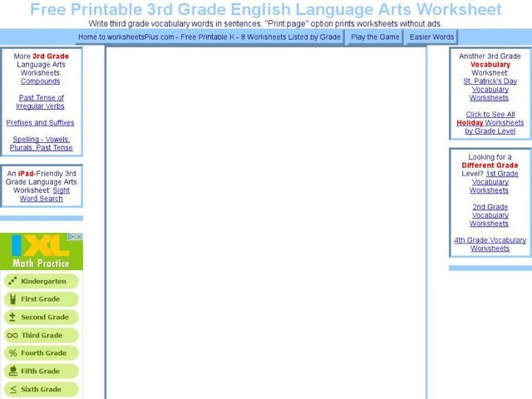Screen dimensions: 532x399
Task: Click the percent icon beside Fourth Grade
Action: pyautogui.click(x=13, y=353)
